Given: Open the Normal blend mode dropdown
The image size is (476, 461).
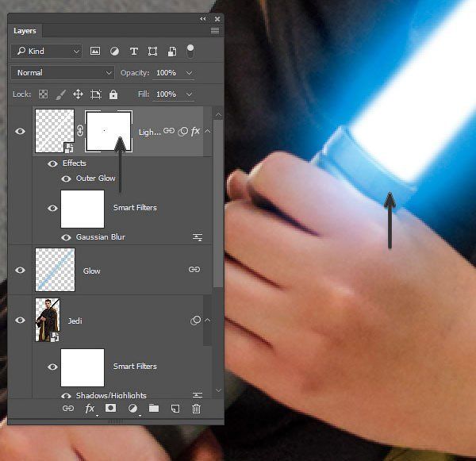Looking at the screenshot, I should [x=63, y=73].
